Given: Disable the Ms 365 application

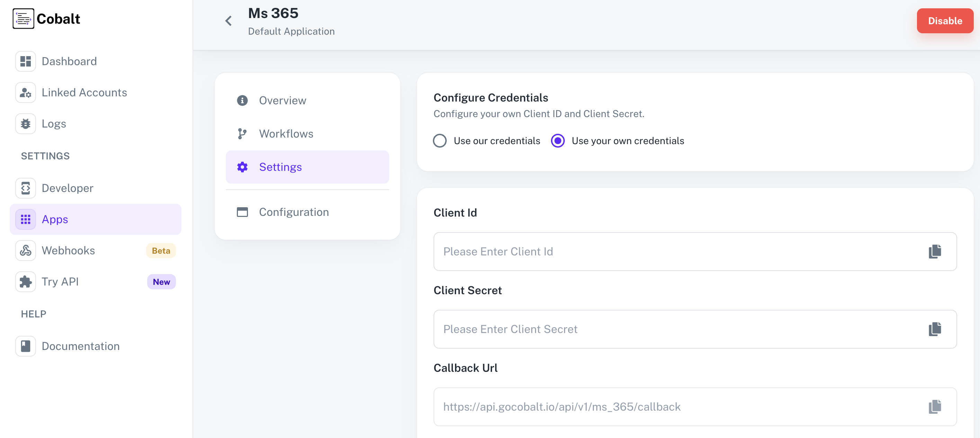Looking at the screenshot, I should click(x=945, y=21).
